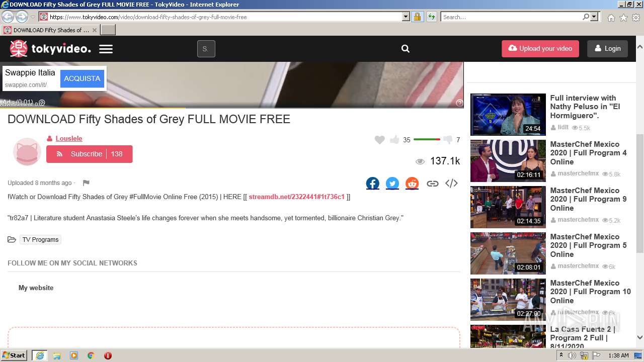Image resolution: width=644 pixels, height=362 pixels.
Task: Share the video on Reddit
Action: coord(412,183)
